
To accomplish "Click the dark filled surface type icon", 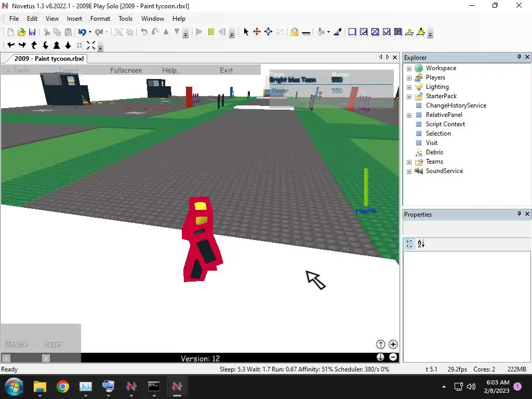I will coord(398,32).
